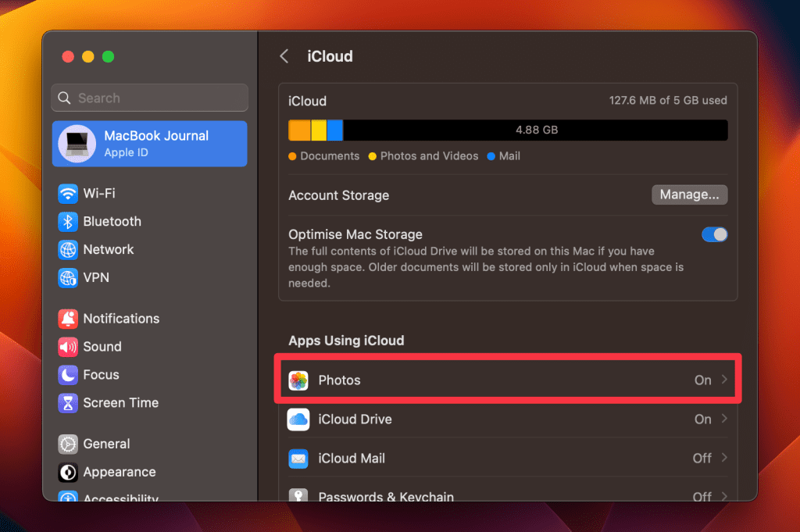This screenshot has height=532, width=800.
Task: Click the Photos app icon
Action: (298, 380)
